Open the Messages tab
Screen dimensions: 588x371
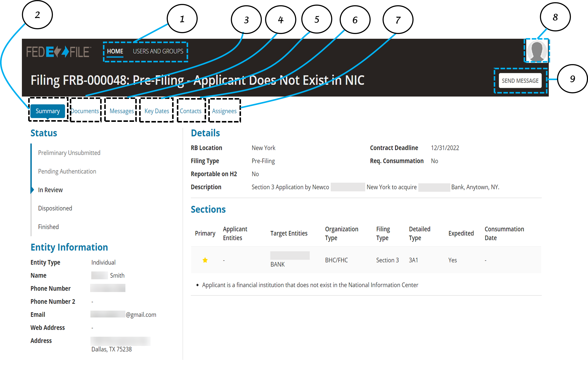(122, 111)
